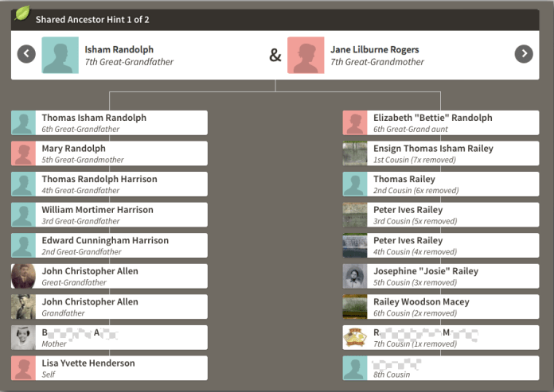554x392 pixels.
Task: Open the 7th Cousin's crest thumbnail
Action: 355,338
